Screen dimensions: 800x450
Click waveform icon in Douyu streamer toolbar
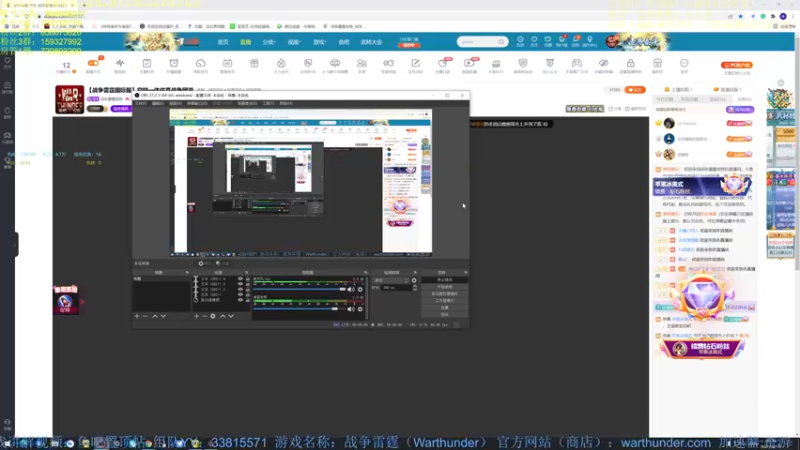click(x=120, y=64)
